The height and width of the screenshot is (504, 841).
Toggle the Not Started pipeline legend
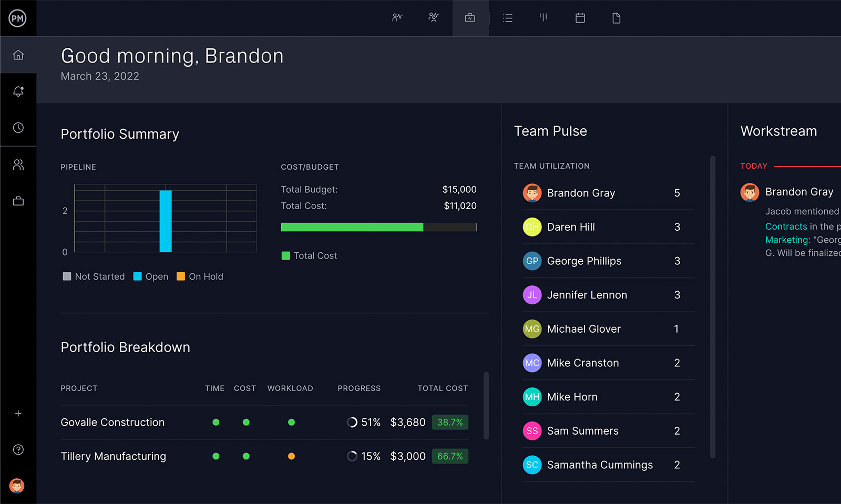[x=93, y=276]
